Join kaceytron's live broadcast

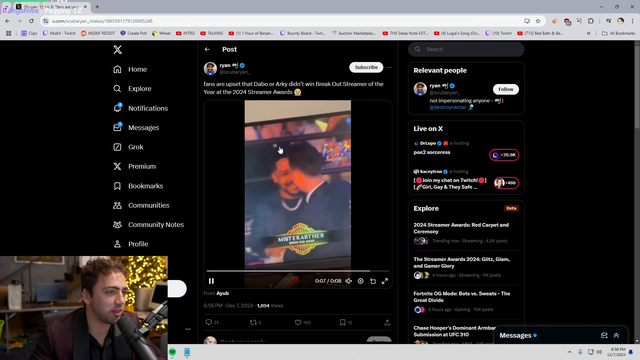pyautogui.click(x=506, y=183)
